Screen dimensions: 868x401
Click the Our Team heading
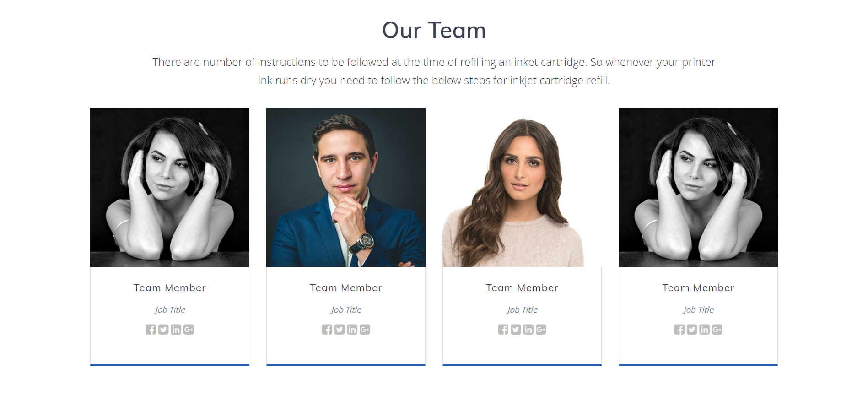tap(434, 30)
